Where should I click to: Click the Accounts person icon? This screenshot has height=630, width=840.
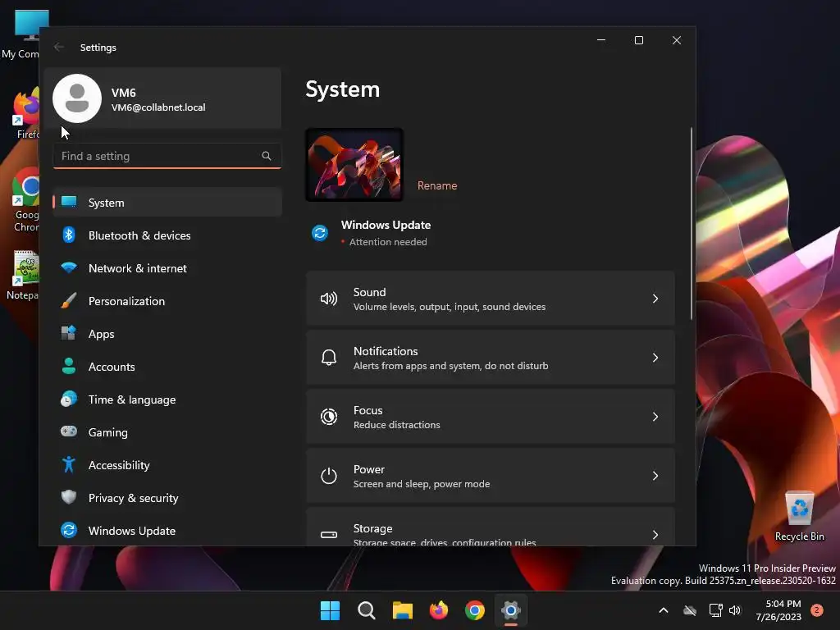click(69, 366)
